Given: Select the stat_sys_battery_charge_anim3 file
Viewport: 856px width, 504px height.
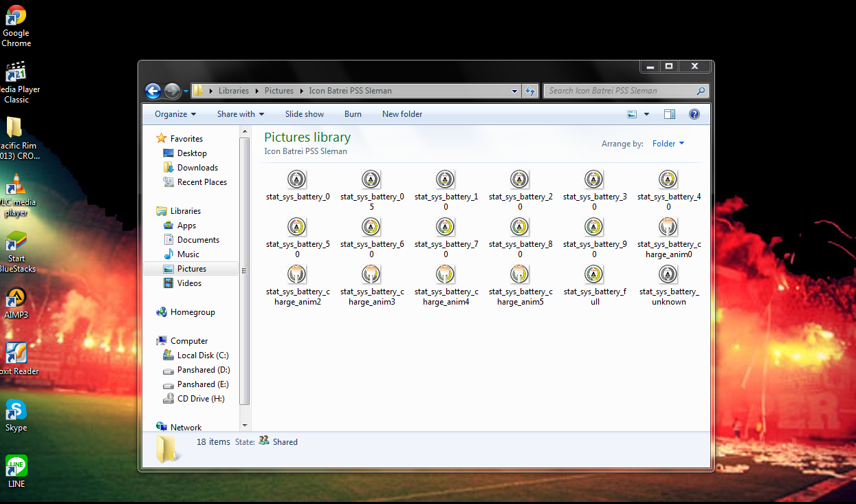Looking at the screenshot, I should [x=371, y=285].
